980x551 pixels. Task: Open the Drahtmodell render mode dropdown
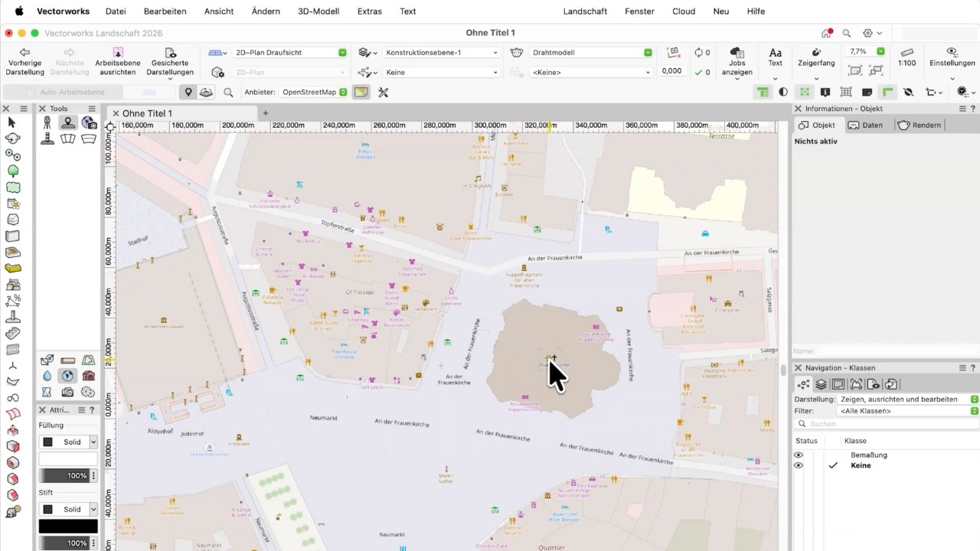tap(590, 52)
